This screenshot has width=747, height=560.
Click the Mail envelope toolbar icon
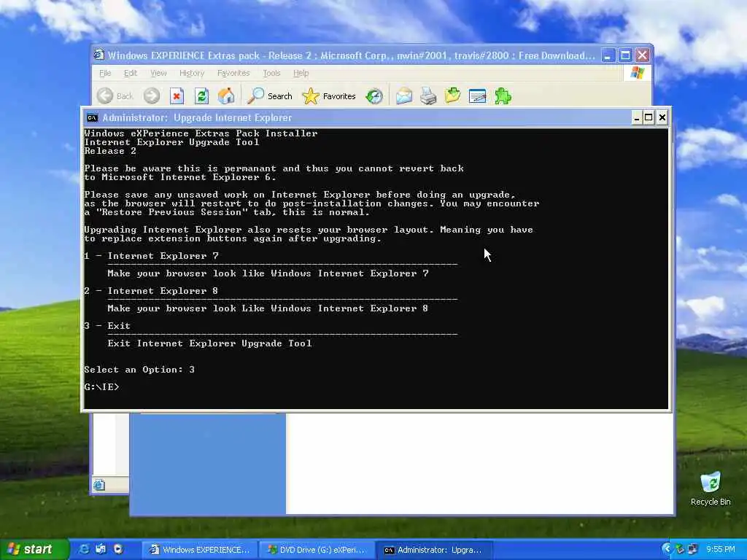click(404, 96)
